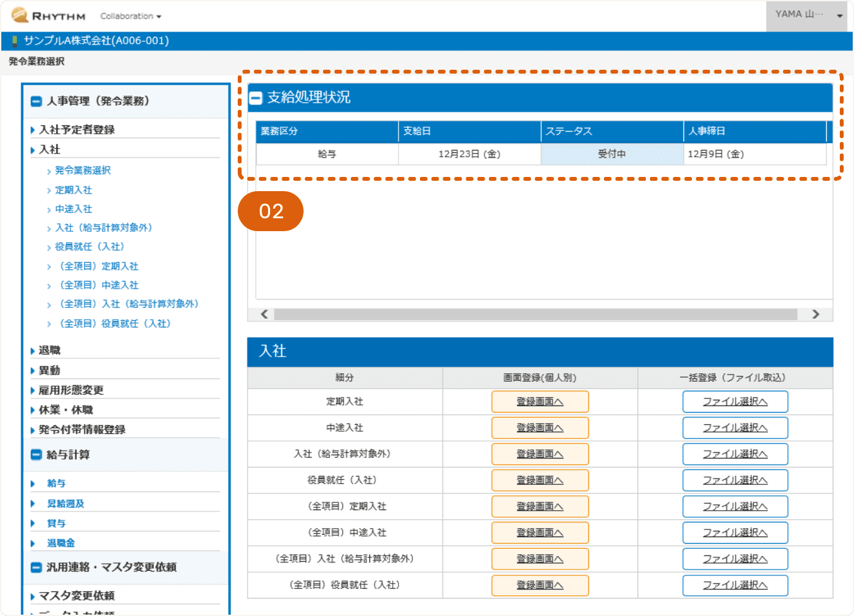Open the 給与 payroll link
This screenshot has width=854, height=616.
[56, 484]
